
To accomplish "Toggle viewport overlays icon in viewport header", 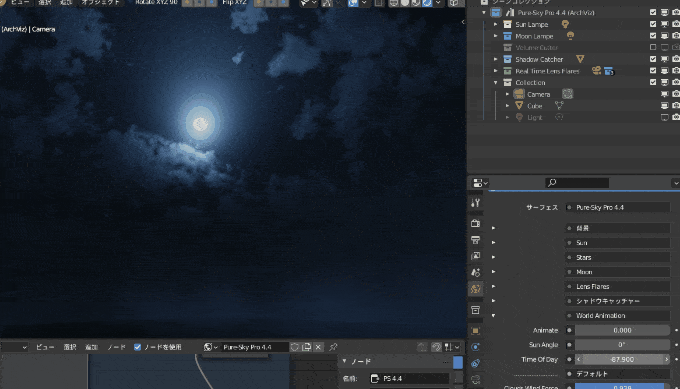I will 353,3.
